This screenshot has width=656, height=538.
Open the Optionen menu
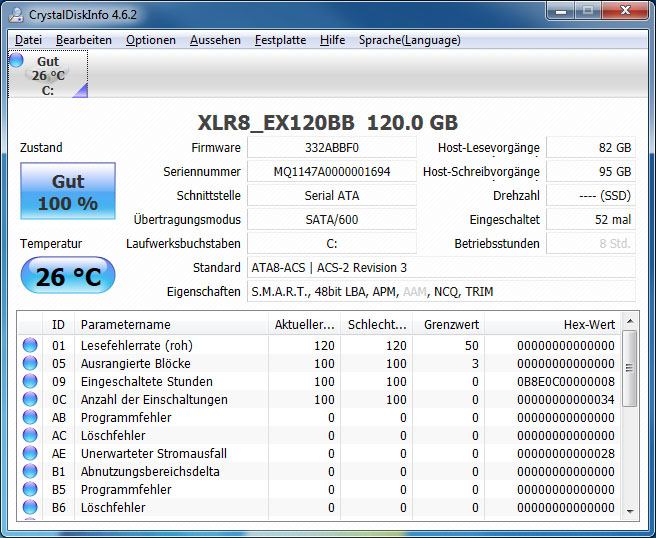(151, 40)
